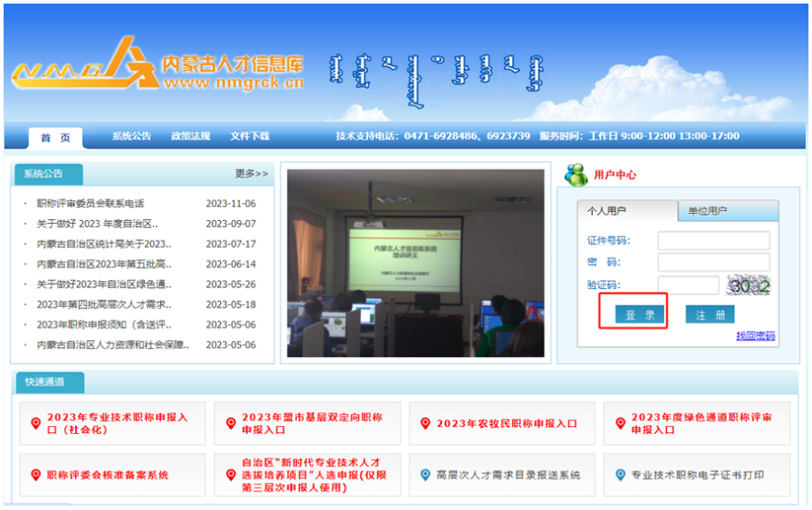Click the User Center people icon
812x510 pixels.
point(576,174)
